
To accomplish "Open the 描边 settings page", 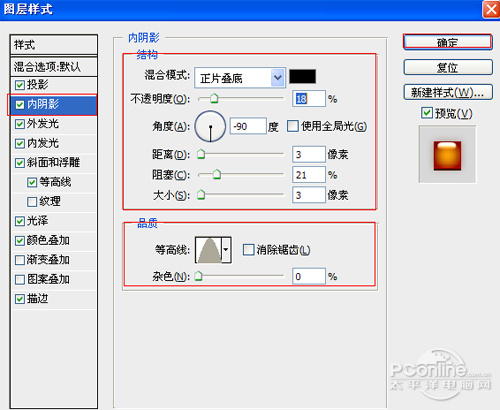I will pos(37,299).
